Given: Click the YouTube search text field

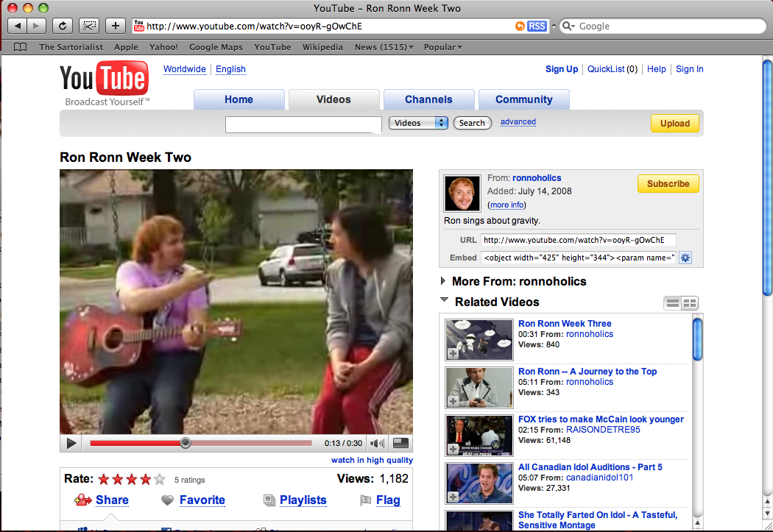Looking at the screenshot, I should (x=303, y=124).
